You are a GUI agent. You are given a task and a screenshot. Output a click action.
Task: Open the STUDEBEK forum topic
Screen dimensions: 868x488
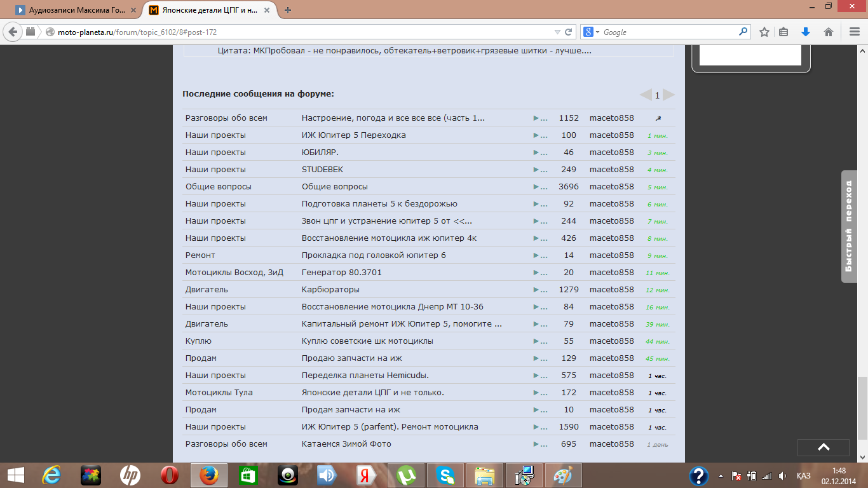[x=322, y=170]
